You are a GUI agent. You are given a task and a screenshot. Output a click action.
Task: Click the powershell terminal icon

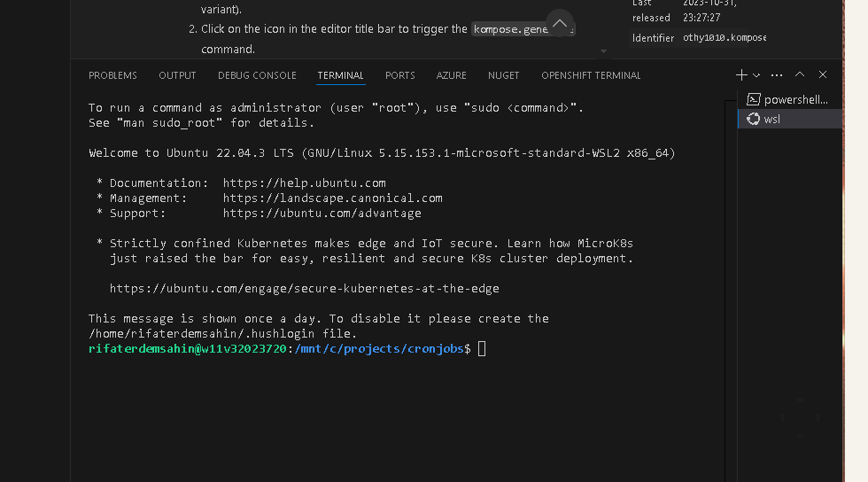click(x=754, y=100)
